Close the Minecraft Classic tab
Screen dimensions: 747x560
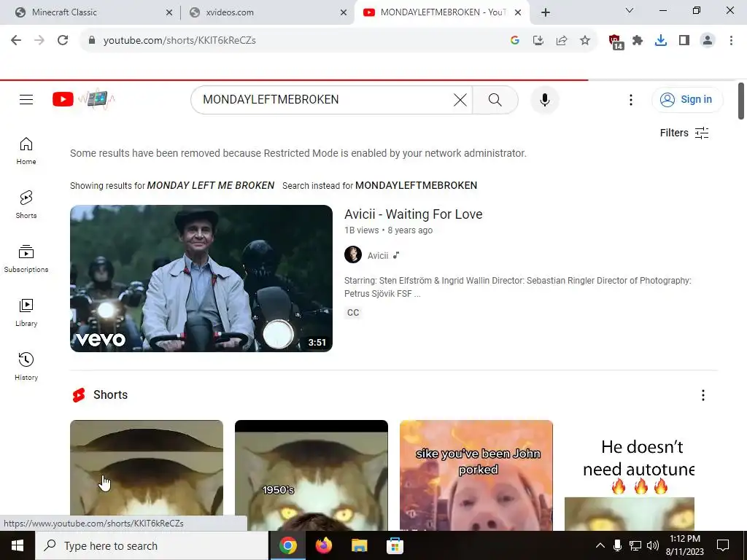tap(169, 13)
